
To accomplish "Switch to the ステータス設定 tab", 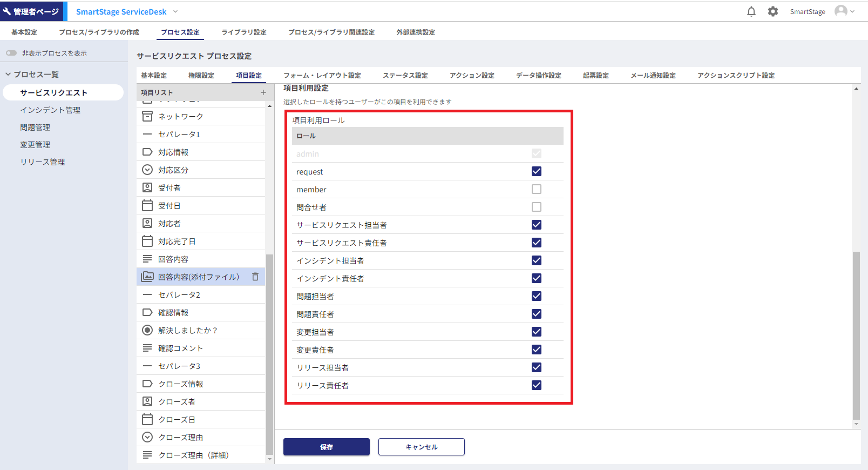I will [x=405, y=76].
